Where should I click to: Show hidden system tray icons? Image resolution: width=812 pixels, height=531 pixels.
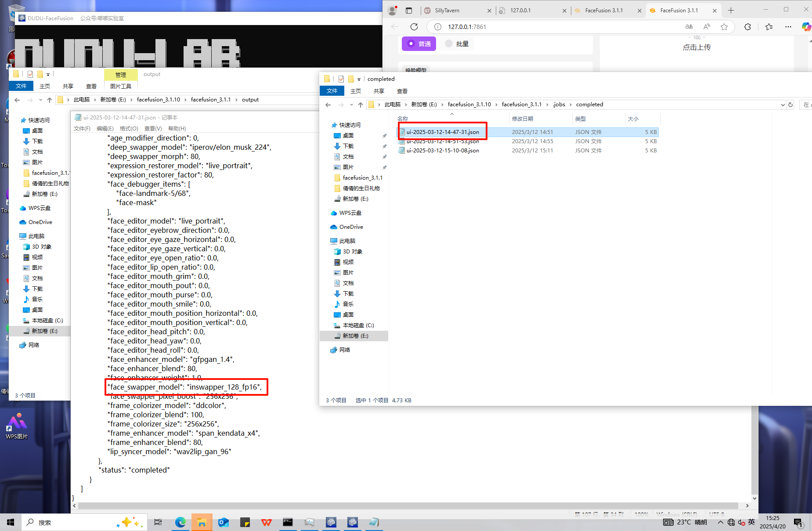[720, 522]
